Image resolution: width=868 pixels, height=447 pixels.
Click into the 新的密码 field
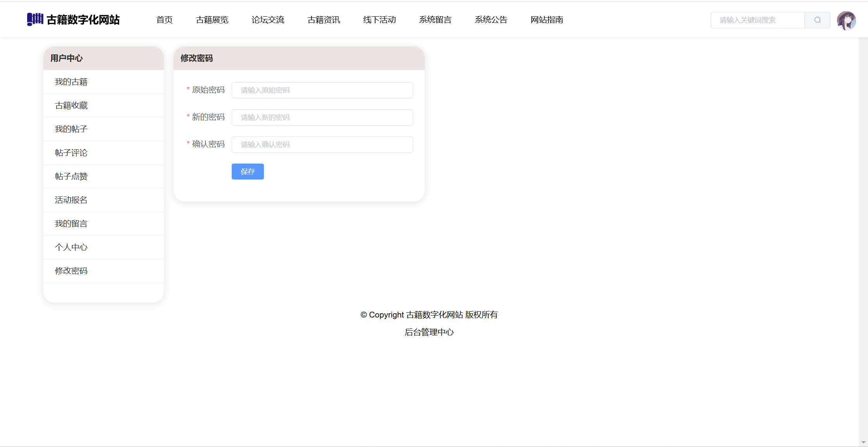click(x=322, y=117)
